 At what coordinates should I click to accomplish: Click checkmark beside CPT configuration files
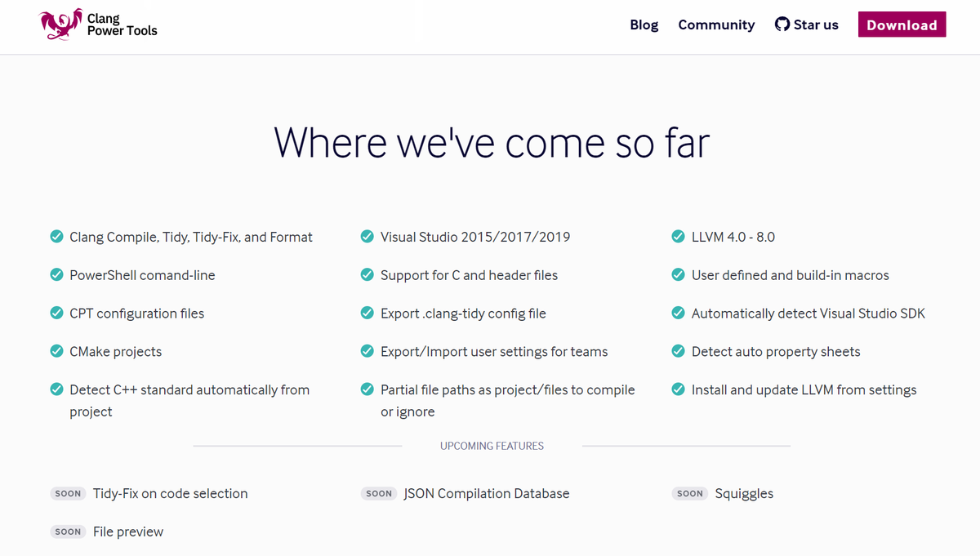pyautogui.click(x=56, y=314)
